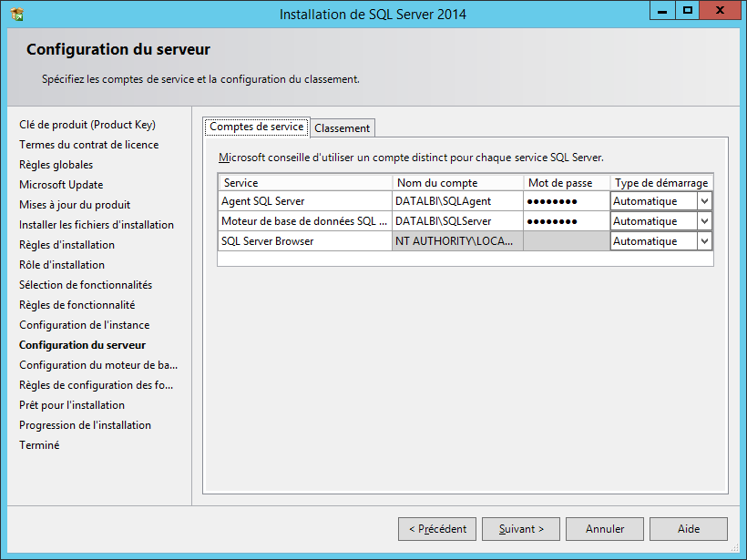Click the Mot de passe column header
The width and height of the screenshot is (747, 560).
pyautogui.click(x=567, y=183)
